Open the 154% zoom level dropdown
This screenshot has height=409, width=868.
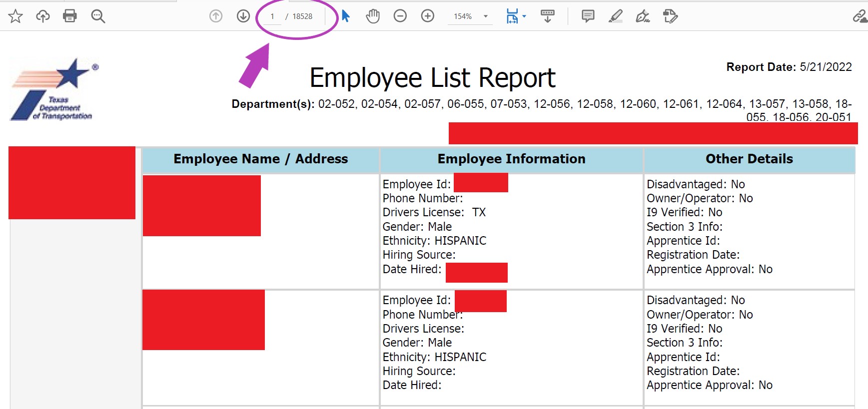[x=485, y=16]
